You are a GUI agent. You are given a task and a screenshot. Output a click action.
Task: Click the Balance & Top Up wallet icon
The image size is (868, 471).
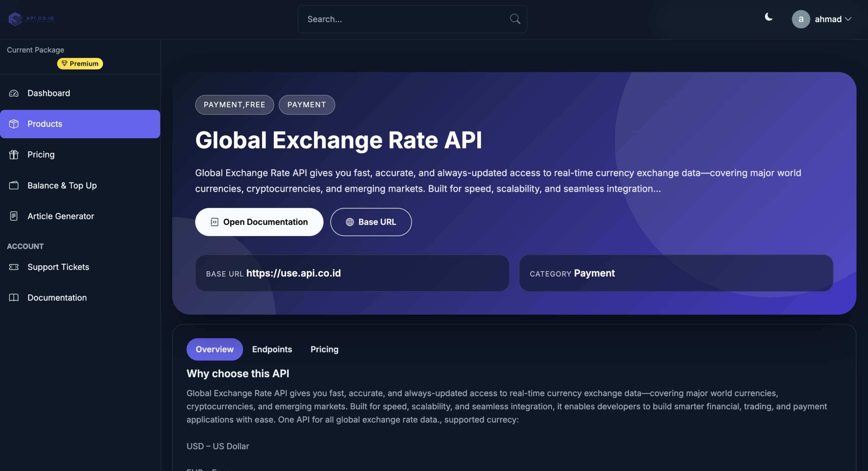[x=14, y=185]
